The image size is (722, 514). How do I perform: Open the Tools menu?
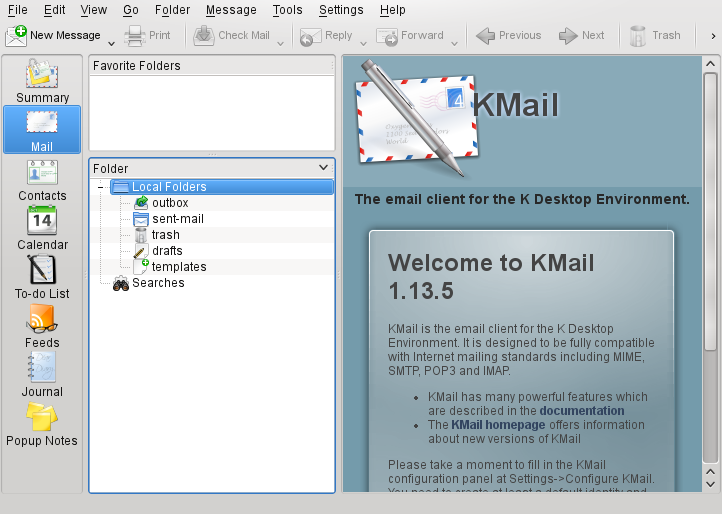[287, 10]
